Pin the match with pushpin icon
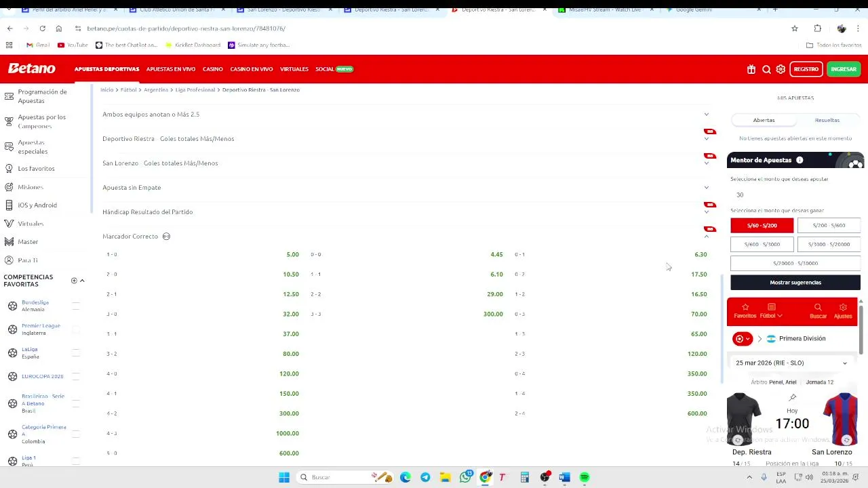868x488 pixels. [793, 396]
